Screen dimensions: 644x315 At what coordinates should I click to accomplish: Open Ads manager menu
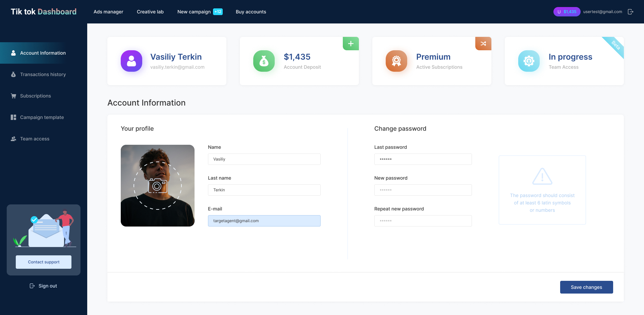(x=108, y=12)
